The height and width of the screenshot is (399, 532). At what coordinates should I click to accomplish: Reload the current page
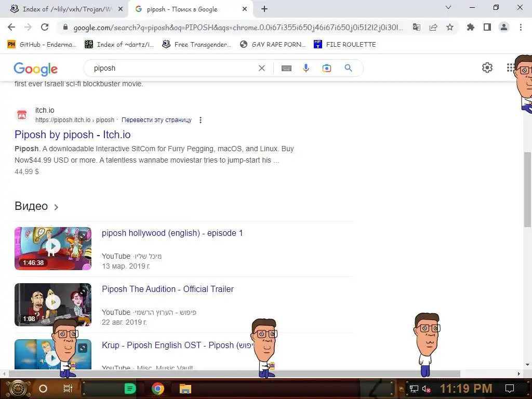click(x=45, y=27)
